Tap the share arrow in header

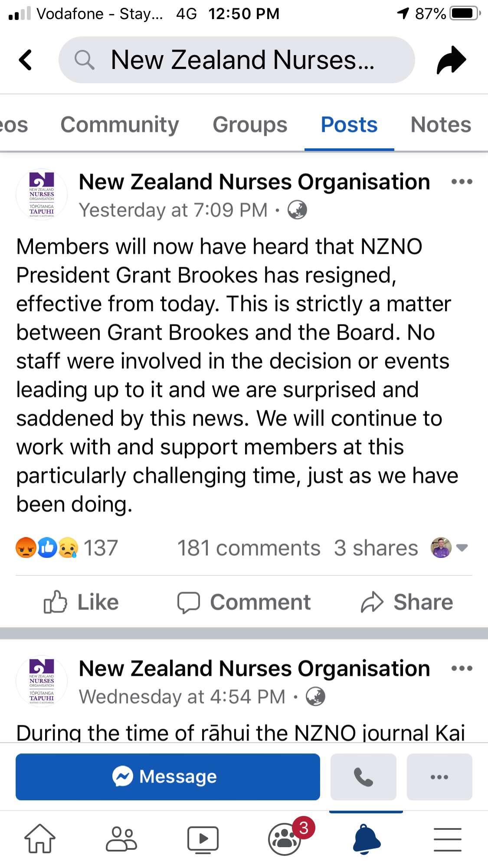(451, 60)
